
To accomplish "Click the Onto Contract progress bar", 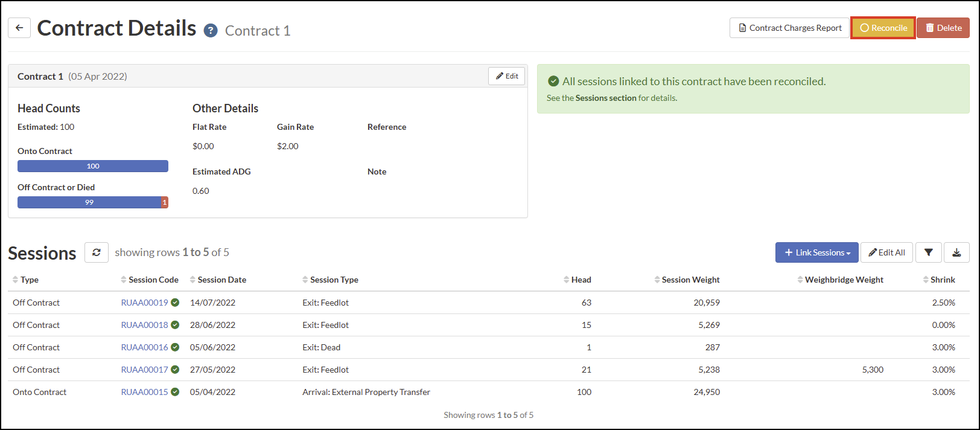I will click(x=93, y=166).
